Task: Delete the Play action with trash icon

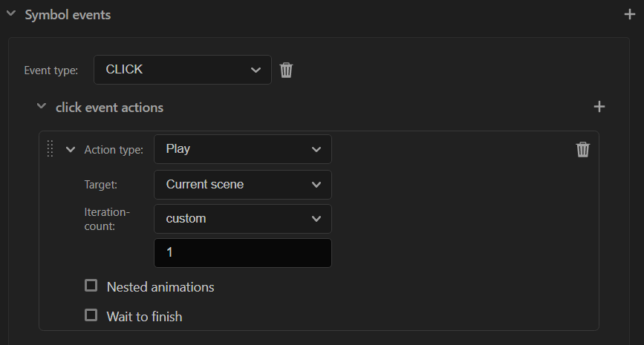Action: click(x=583, y=149)
